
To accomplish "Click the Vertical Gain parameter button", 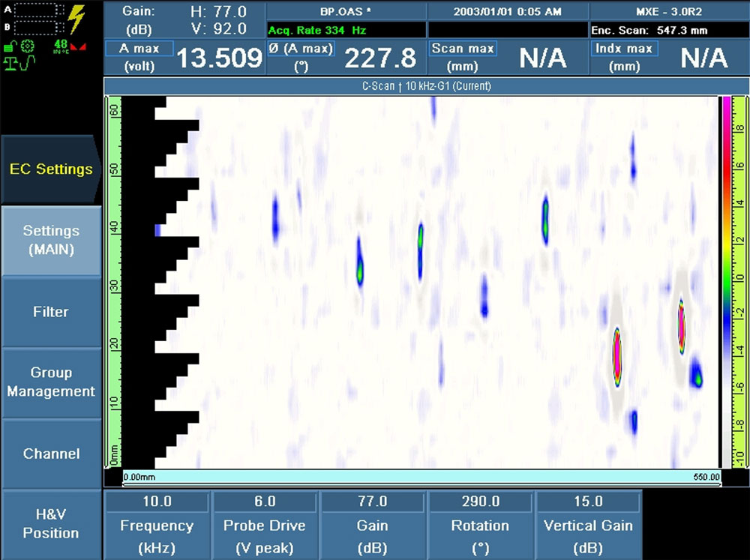I will (x=588, y=526).
